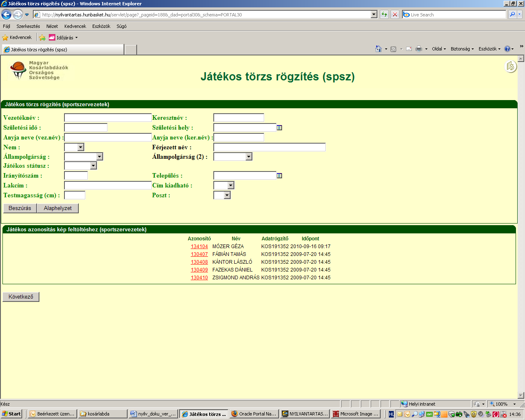This screenshot has height=420, width=525.
Task: Expand the Játékos státusz dropdown
Action: pyautogui.click(x=94, y=166)
